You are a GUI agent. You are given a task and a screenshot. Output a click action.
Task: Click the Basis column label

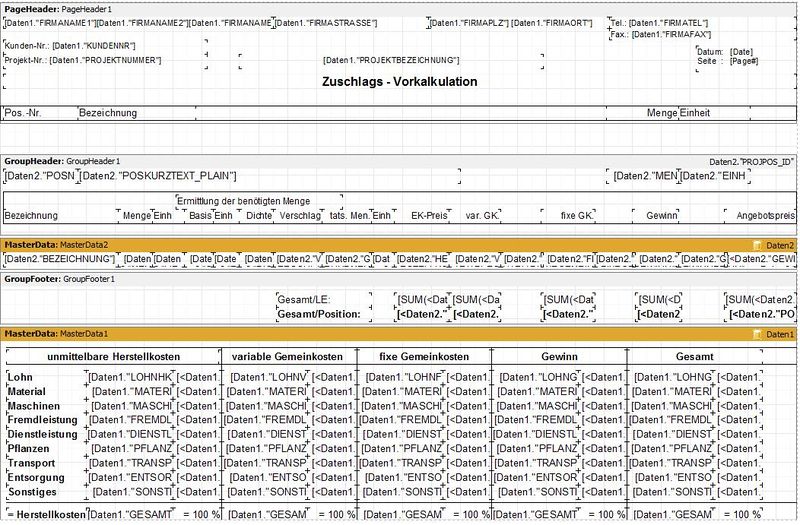(200, 216)
